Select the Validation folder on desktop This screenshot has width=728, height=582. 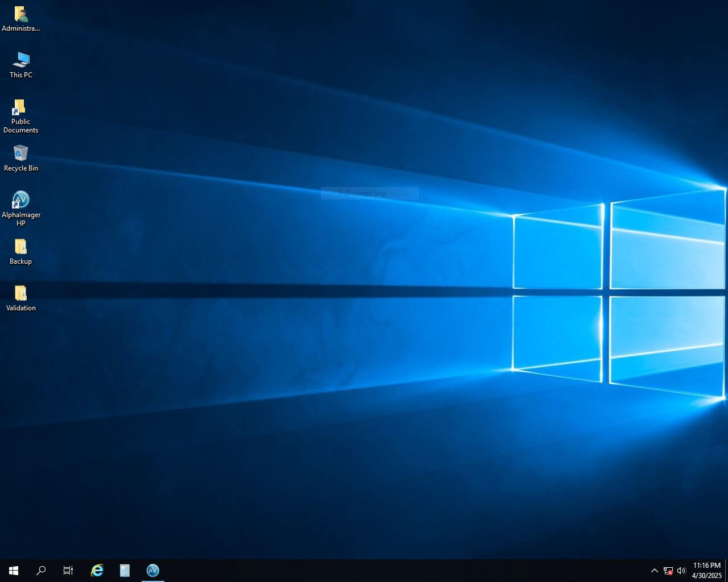pyautogui.click(x=20, y=293)
